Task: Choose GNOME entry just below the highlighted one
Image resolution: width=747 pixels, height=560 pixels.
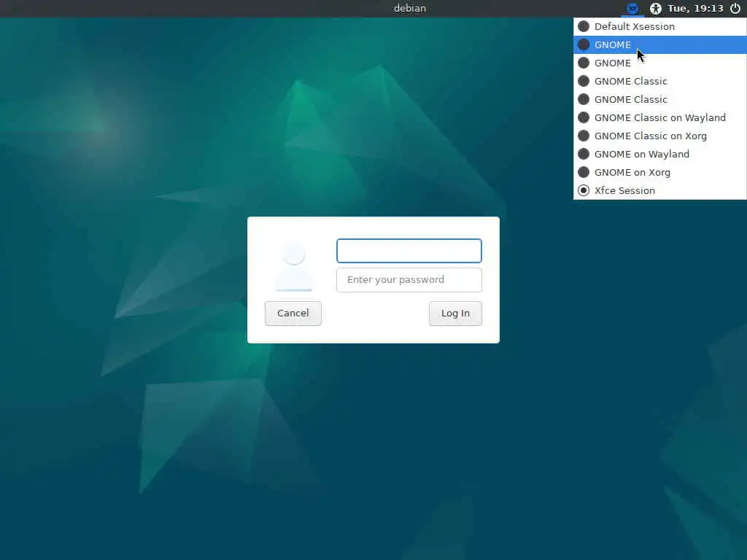Action: (x=659, y=63)
